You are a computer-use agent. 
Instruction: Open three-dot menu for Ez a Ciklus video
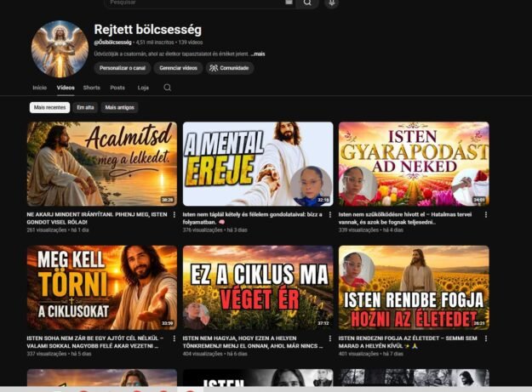pos(330,338)
